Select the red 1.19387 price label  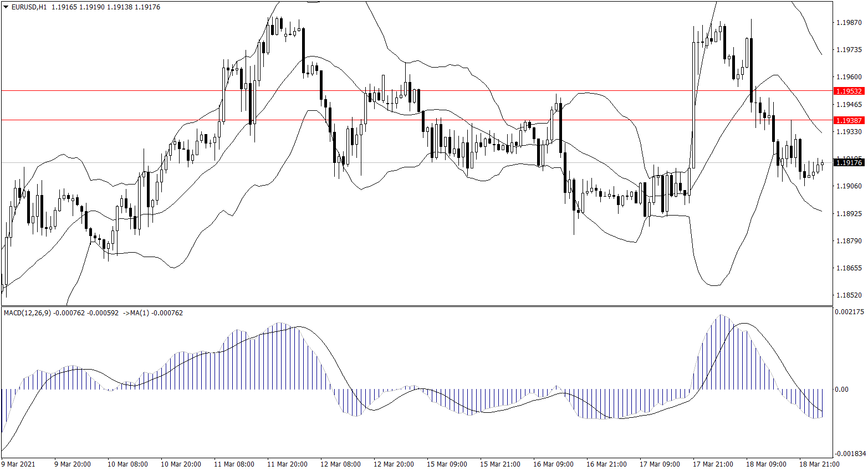point(849,120)
